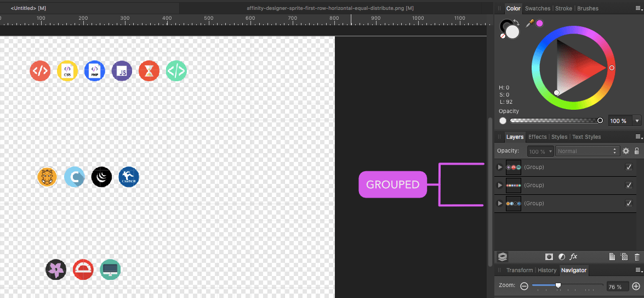Click the Adjustments half-circle icon
Screen dimensions: 644x298
561,256
